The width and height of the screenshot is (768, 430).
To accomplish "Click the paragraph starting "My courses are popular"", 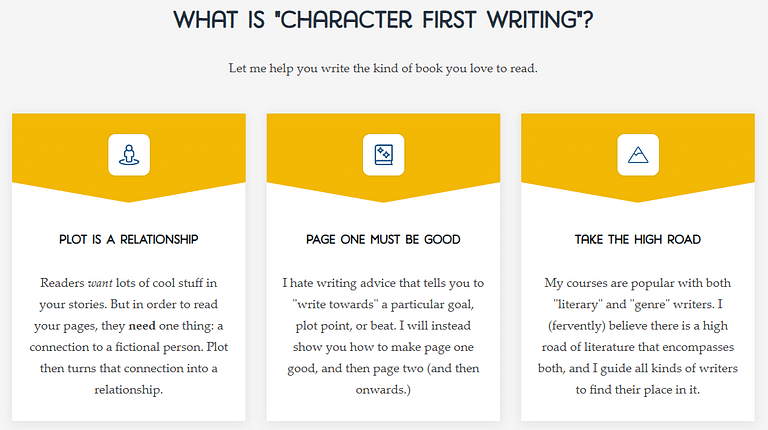I will pos(638,336).
